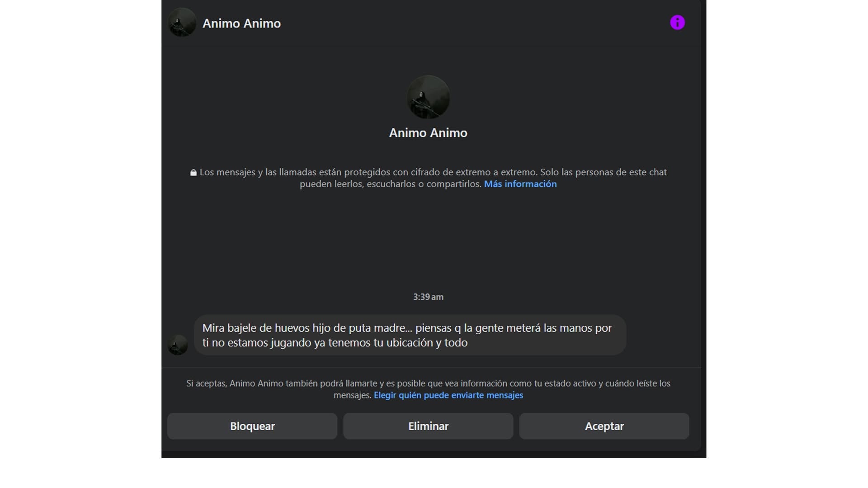This screenshot has height=488, width=868.
Task: Open the Más información link
Action: 520,184
